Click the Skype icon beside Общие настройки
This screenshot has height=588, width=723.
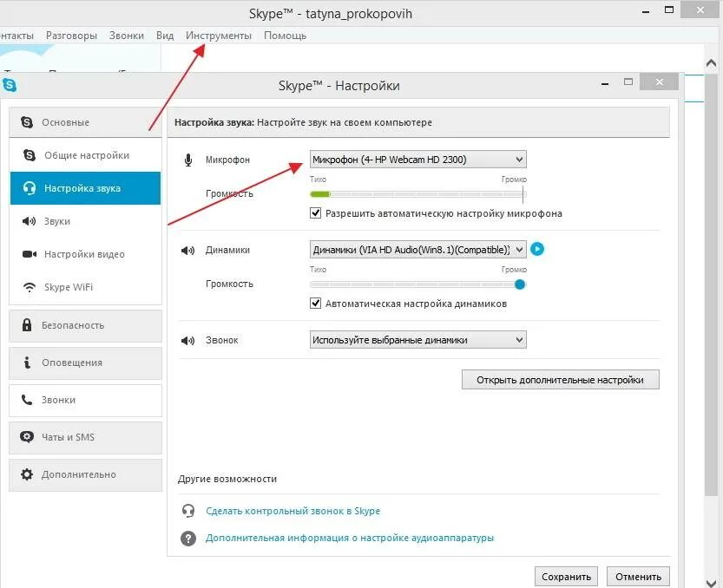click(30, 155)
